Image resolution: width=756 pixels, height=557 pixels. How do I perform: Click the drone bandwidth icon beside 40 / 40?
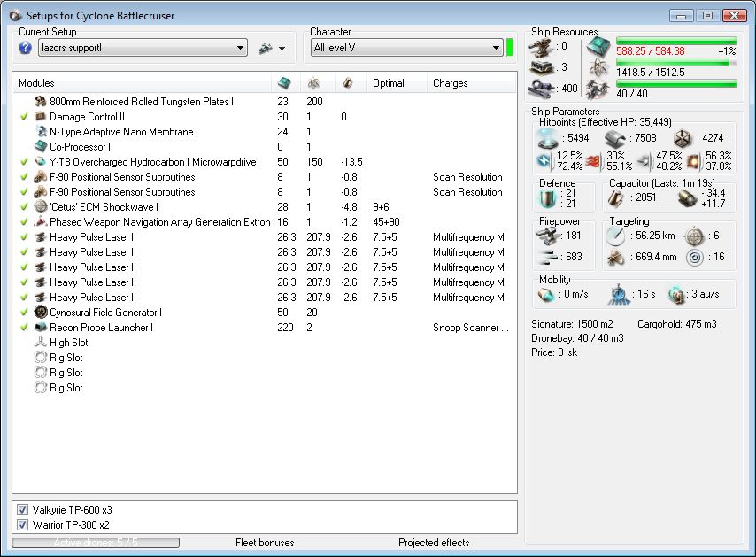coord(598,89)
